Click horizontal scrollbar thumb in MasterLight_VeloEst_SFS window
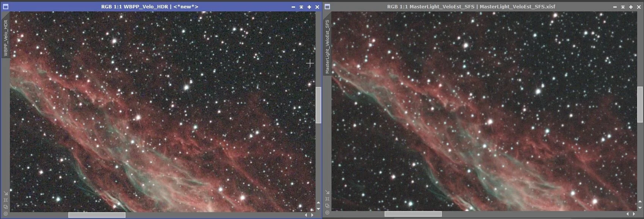This screenshot has width=644, height=219. (413, 214)
